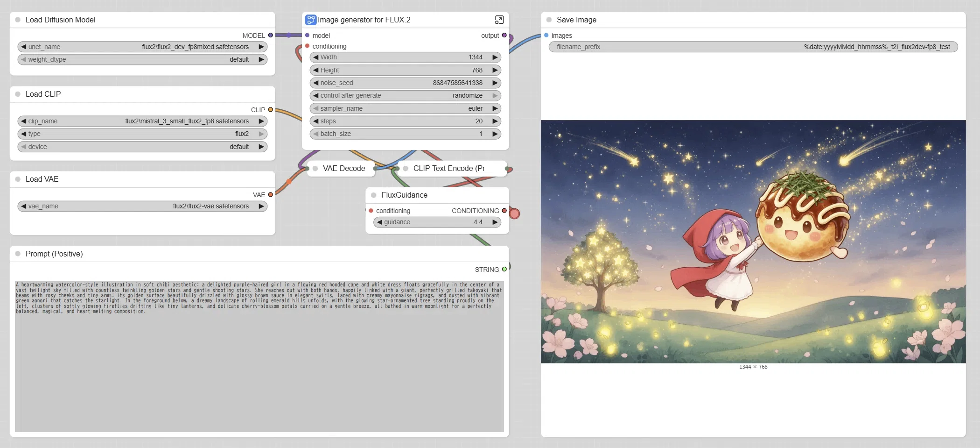Click the MODEL output socket

pyautogui.click(x=271, y=35)
